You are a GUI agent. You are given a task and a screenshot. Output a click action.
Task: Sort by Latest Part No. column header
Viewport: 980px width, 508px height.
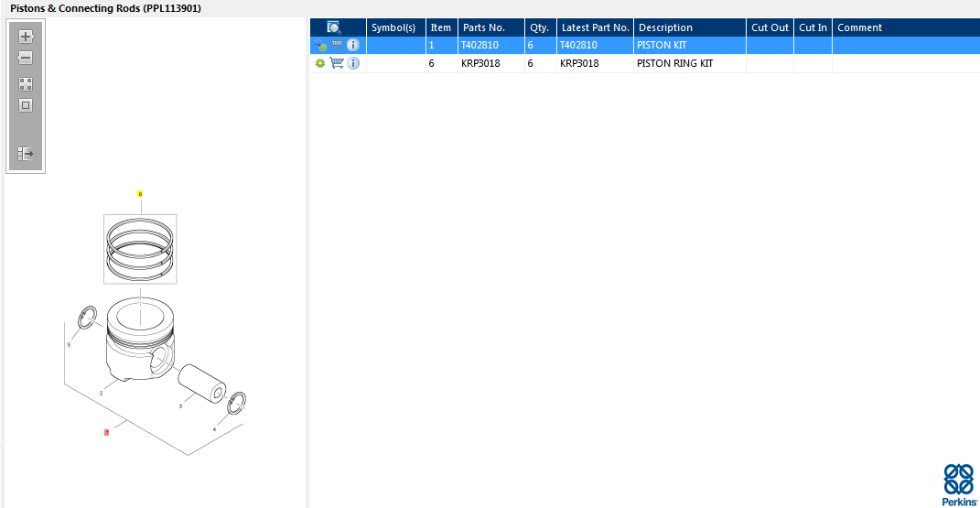click(595, 27)
